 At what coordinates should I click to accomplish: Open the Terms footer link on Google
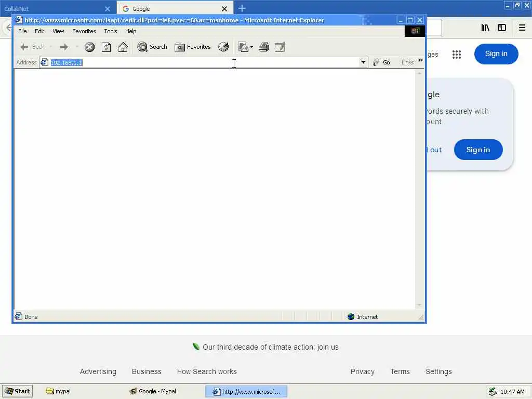(400, 371)
